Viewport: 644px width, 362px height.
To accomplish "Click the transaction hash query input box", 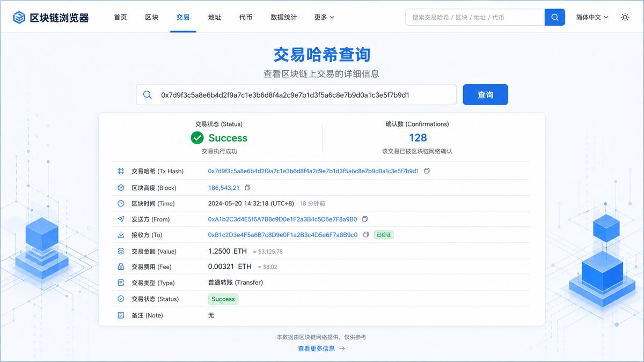I will point(296,95).
